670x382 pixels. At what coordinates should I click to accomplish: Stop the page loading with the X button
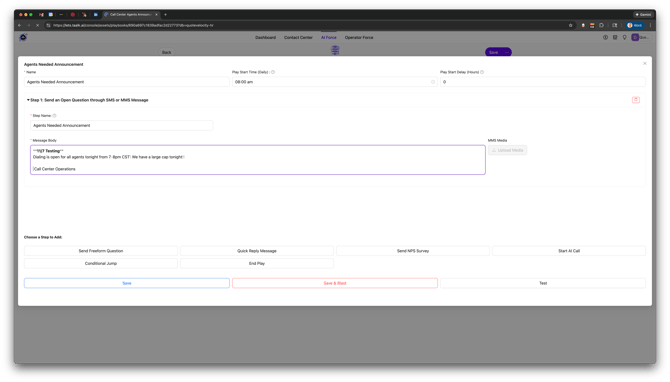point(38,25)
